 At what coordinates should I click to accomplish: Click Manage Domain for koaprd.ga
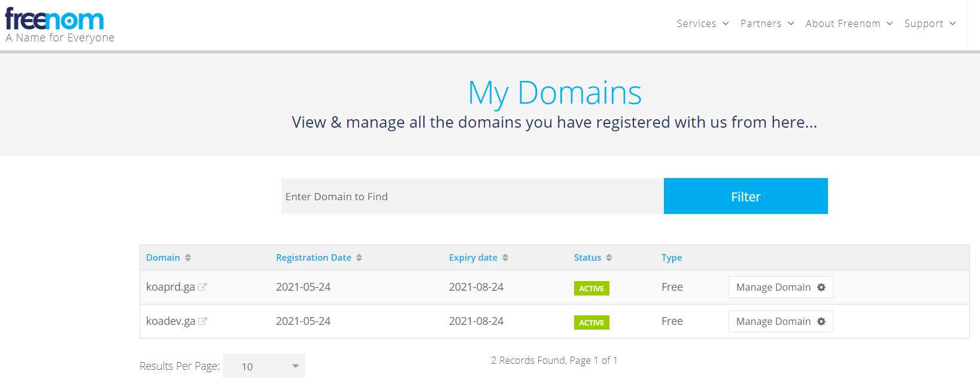[x=781, y=287]
